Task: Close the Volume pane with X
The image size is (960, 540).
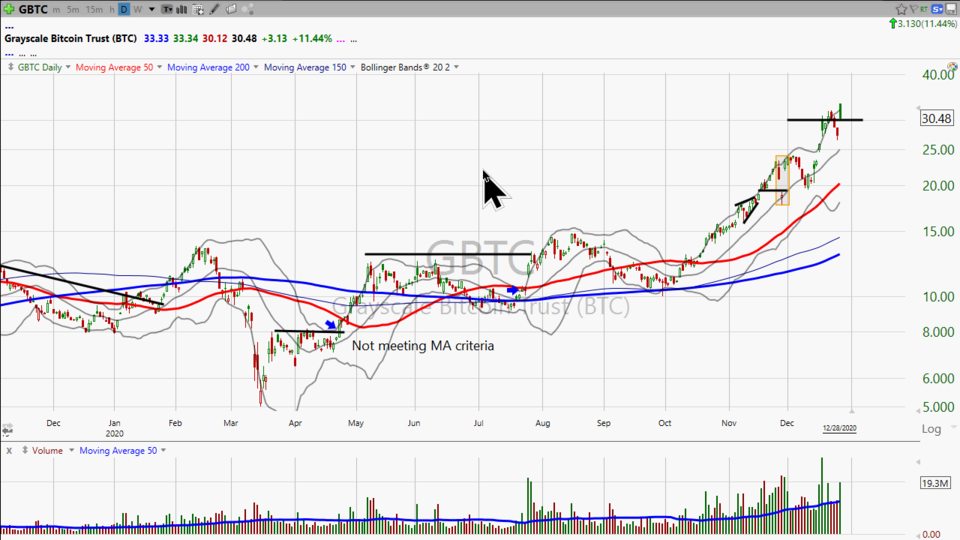Action: (9, 451)
